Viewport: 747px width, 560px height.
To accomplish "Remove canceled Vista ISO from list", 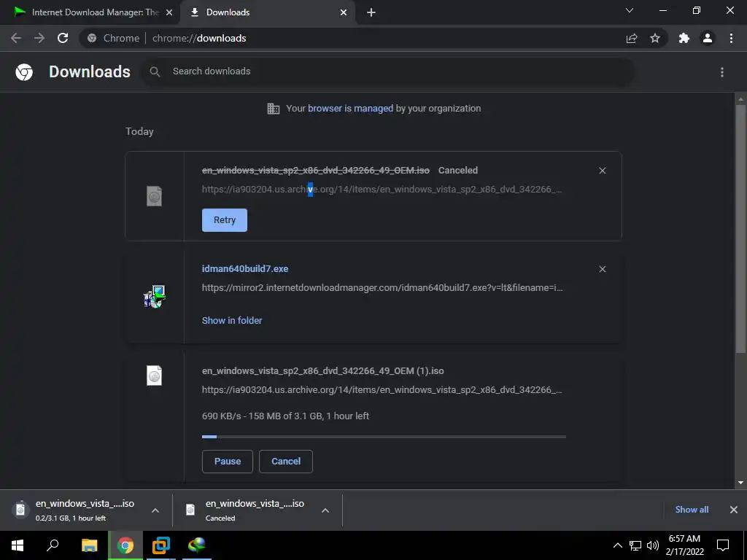I will [x=602, y=171].
